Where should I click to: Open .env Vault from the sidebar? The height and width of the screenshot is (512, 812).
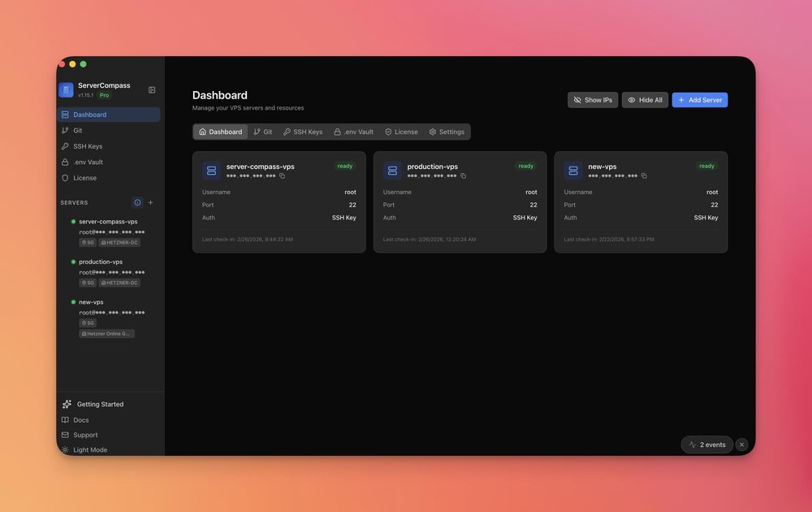[88, 162]
